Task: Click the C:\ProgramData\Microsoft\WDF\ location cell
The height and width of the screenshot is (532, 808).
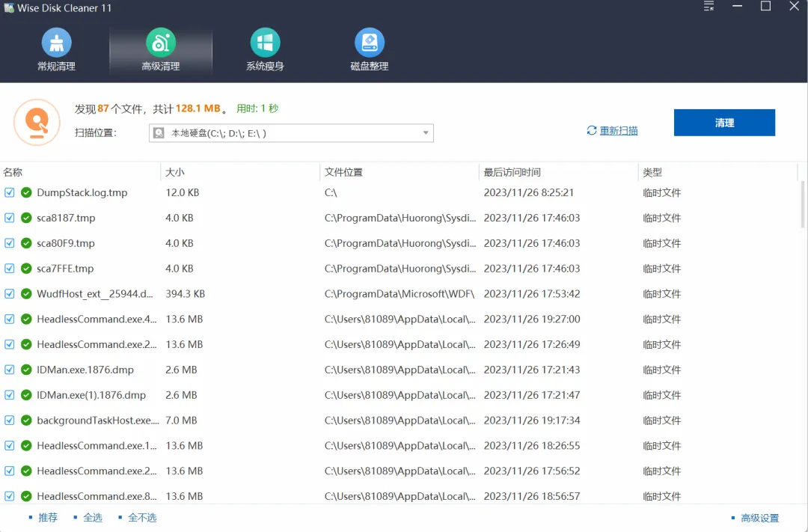Action: tap(400, 294)
